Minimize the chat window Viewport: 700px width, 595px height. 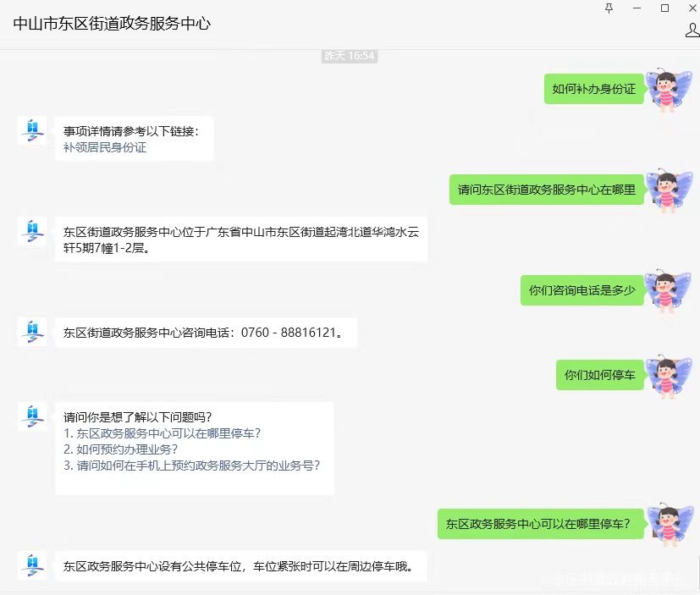tap(637, 8)
